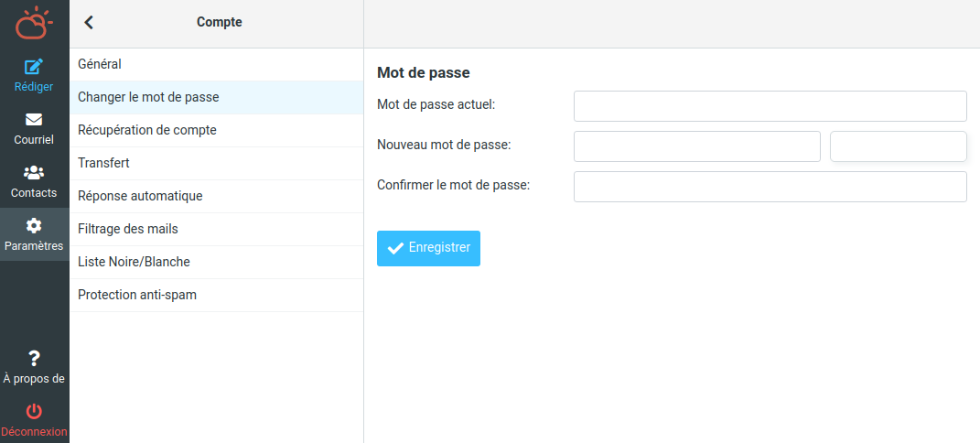980x443 pixels.
Task: Click the cloud logo icon
Action: [x=34, y=23]
